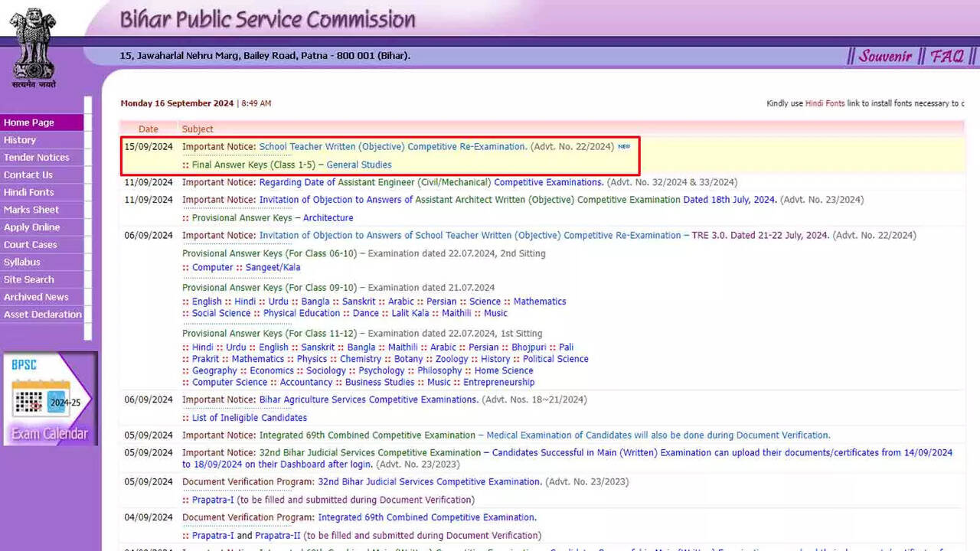The width and height of the screenshot is (980, 551).
Task: Open the Souvenir header link
Action: 885,56
